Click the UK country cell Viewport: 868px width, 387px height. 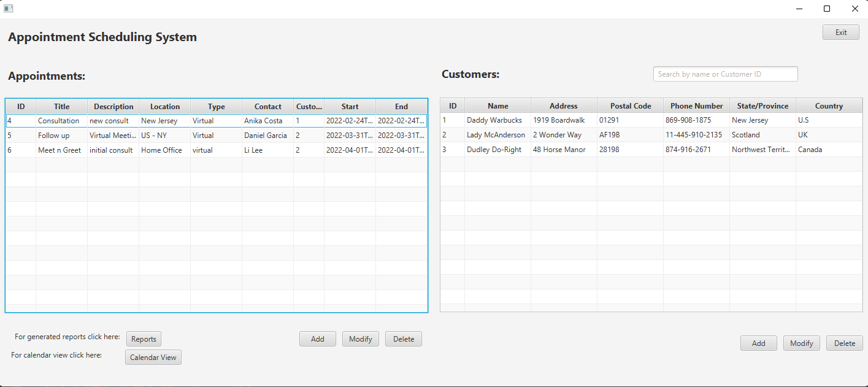tap(829, 135)
